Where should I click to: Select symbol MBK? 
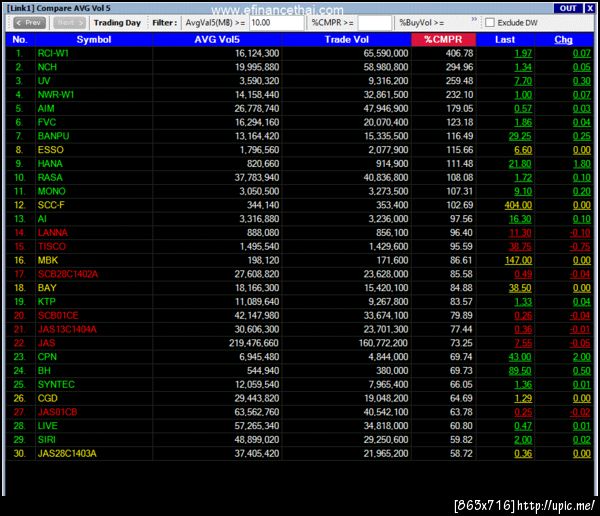click(48, 260)
